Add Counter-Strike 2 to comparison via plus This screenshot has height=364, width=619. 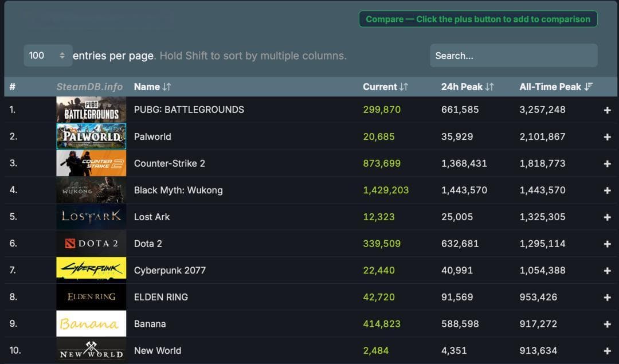point(607,164)
